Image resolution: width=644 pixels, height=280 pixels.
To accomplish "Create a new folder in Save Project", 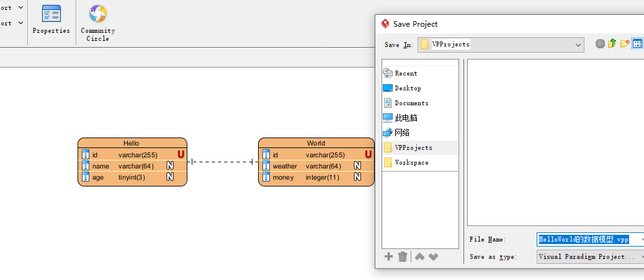I will coord(625,43).
